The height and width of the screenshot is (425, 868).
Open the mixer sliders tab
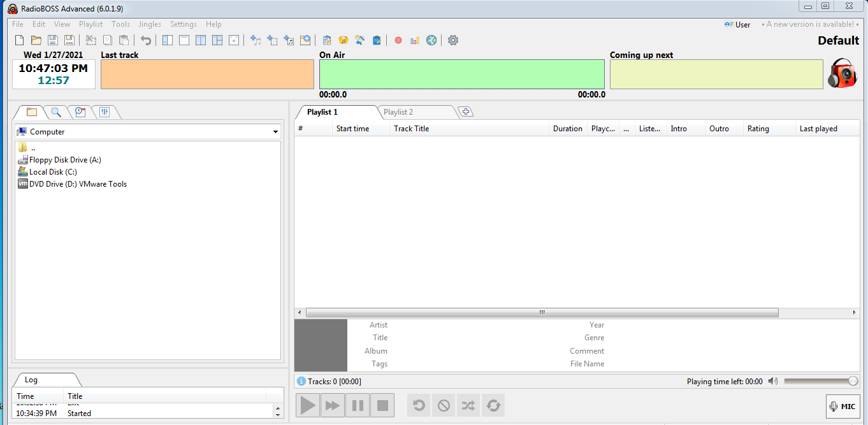105,112
